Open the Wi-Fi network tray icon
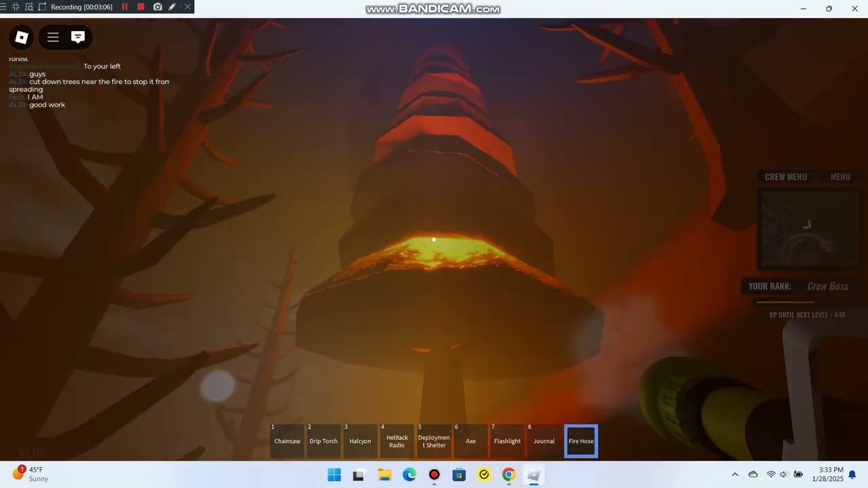This screenshot has width=868, height=488. pos(770,474)
